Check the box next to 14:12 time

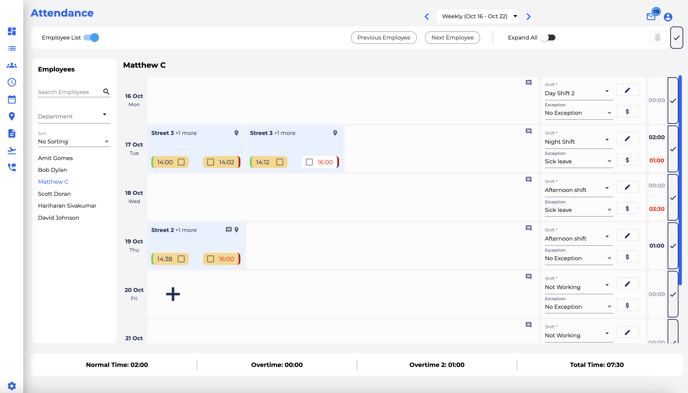pos(280,162)
